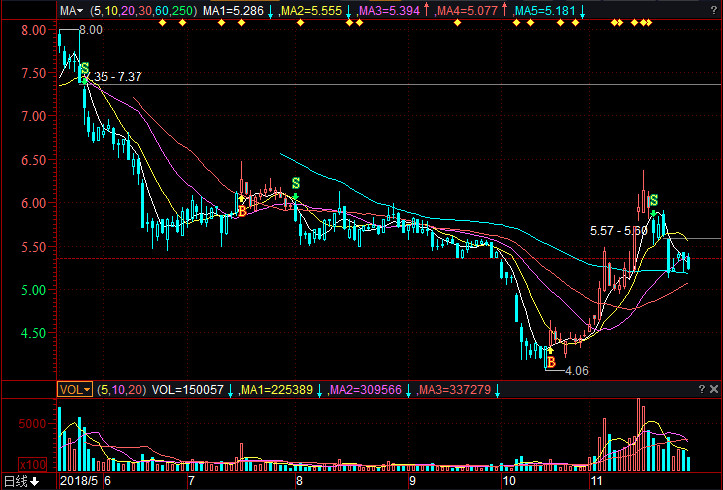Click the volume parameters (5,10,20)
Image resolution: width=723 pixels, height=490 pixels.
121,389
